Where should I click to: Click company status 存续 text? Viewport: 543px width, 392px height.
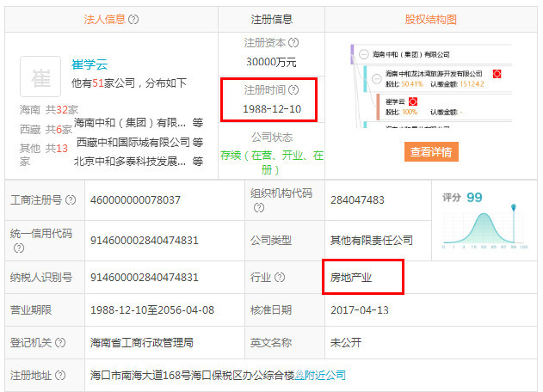(x=272, y=162)
